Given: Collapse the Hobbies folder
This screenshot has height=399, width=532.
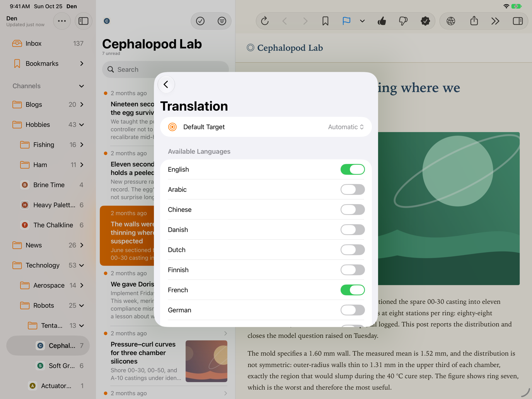Looking at the screenshot, I should point(82,124).
